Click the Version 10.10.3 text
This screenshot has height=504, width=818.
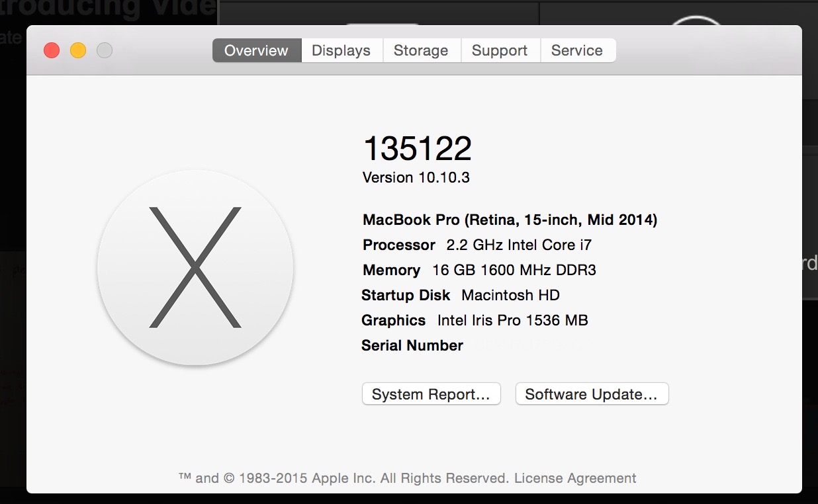click(x=416, y=177)
